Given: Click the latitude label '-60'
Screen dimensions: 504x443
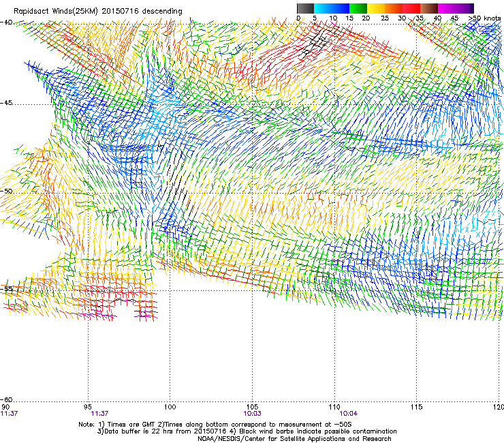Looking at the screenshot, I should pyautogui.click(x=6, y=399).
